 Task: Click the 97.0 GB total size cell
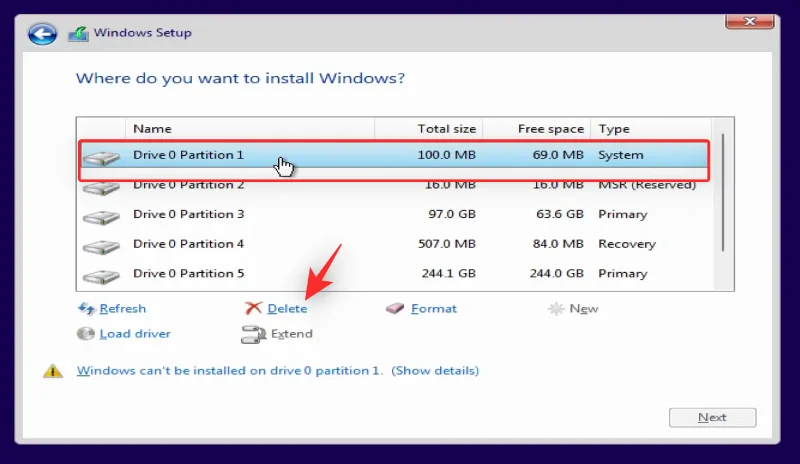452,214
